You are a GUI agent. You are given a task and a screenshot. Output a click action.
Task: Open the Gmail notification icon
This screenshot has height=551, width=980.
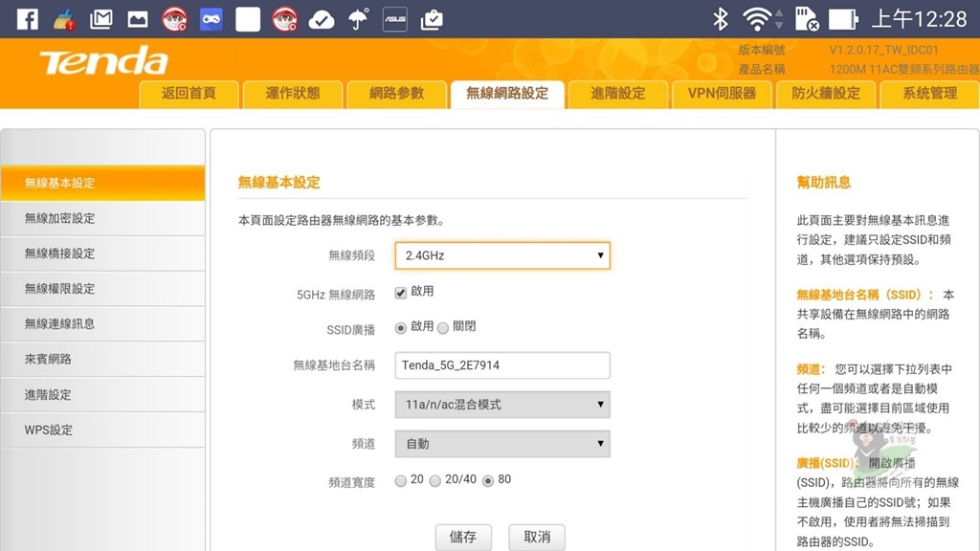[100, 19]
